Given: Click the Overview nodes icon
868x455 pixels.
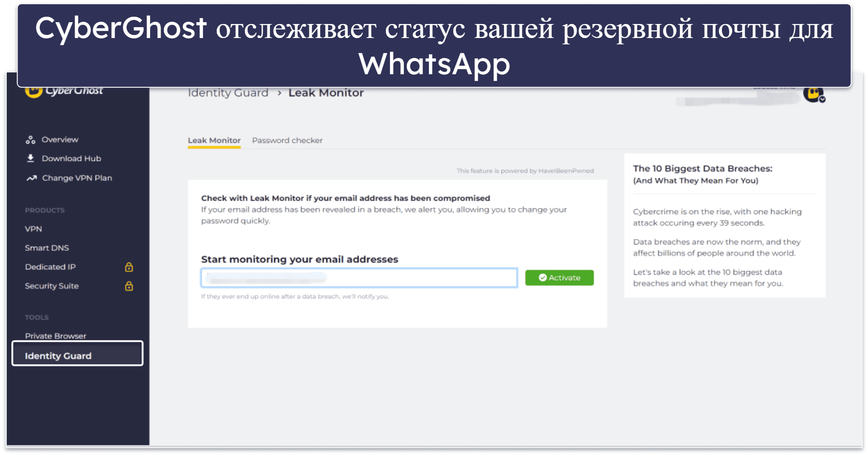Looking at the screenshot, I should [30, 140].
